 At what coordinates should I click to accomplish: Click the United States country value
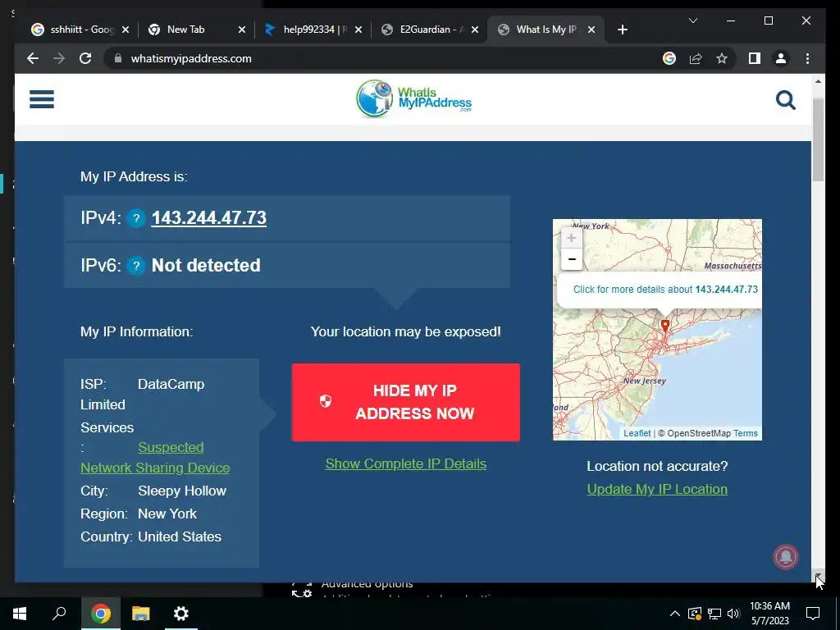click(x=180, y=536)
